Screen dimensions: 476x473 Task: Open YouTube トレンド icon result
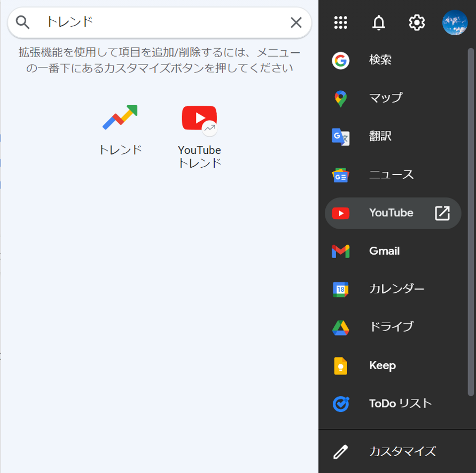[x=199, y=120]
